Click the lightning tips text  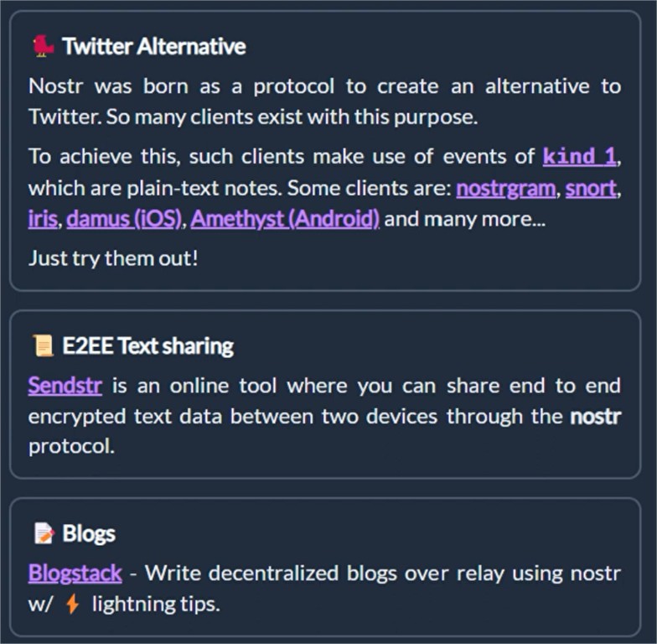coord(156,604)
